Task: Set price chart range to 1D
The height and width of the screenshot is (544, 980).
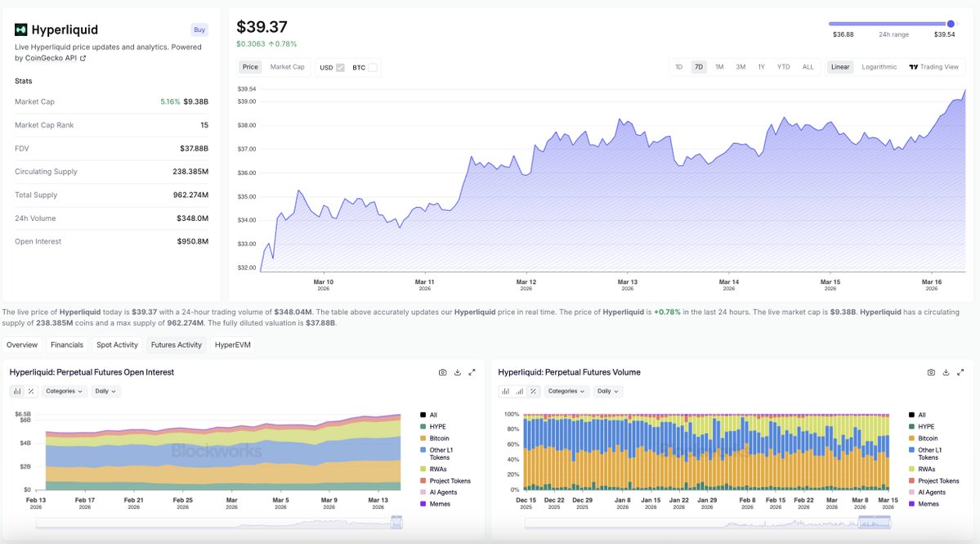Action: 678,67
